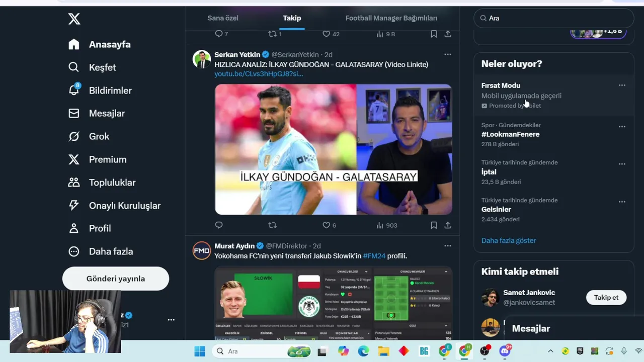Screen dimensions: 644x362
Task: Open Gelsinler trending topic
Action: (x=496, y=210)
